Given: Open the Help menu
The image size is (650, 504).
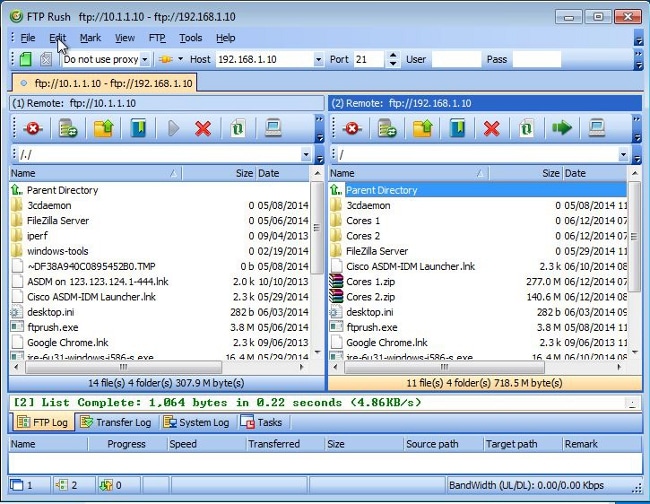Looking at the screenshot, I should [226, 38].
